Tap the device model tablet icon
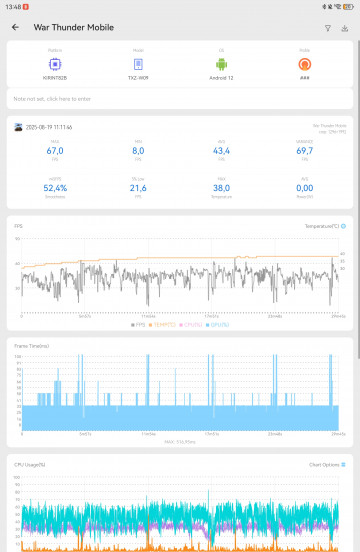The image size is (360, 552). pos(138,64)
